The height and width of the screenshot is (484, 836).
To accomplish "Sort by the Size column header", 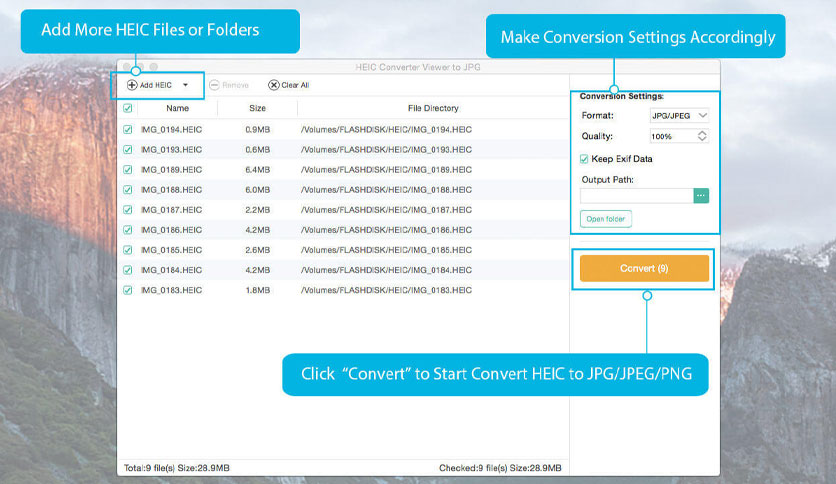I will coord(258,108).
